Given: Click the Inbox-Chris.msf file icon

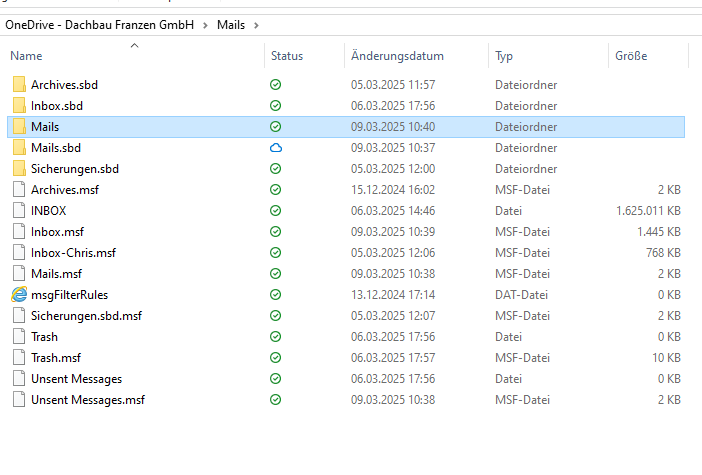Looking at the screenshot, I should click(x=19, y=253).
